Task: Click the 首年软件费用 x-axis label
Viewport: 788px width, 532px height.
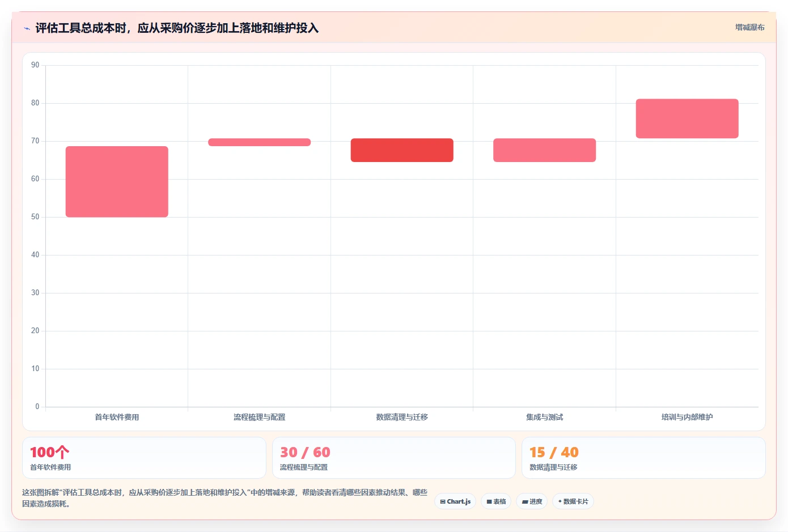Action: click(117, 417)
